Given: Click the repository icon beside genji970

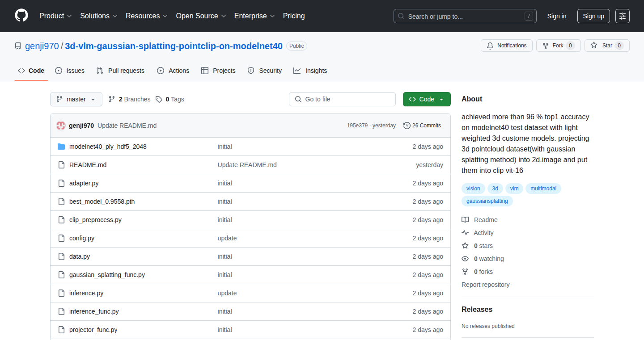Looking at the screenshot, I should click(x=18, y=46).
